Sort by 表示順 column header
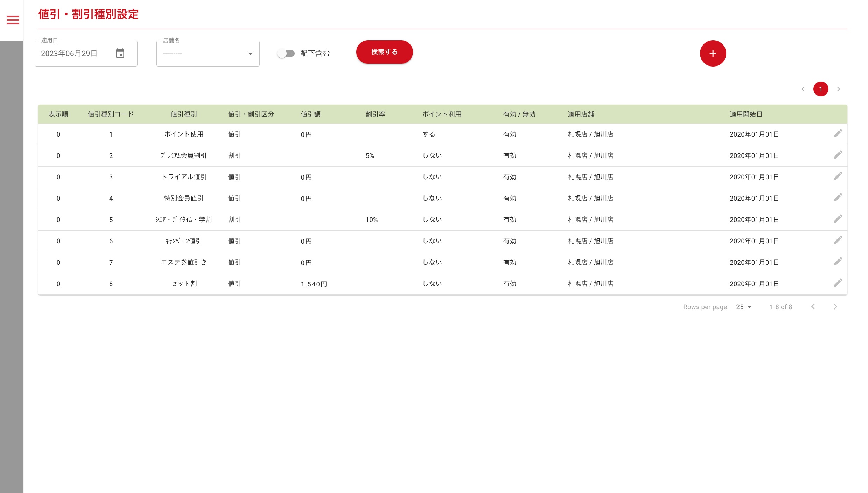The image size is (868, 493). pos(58,114)
